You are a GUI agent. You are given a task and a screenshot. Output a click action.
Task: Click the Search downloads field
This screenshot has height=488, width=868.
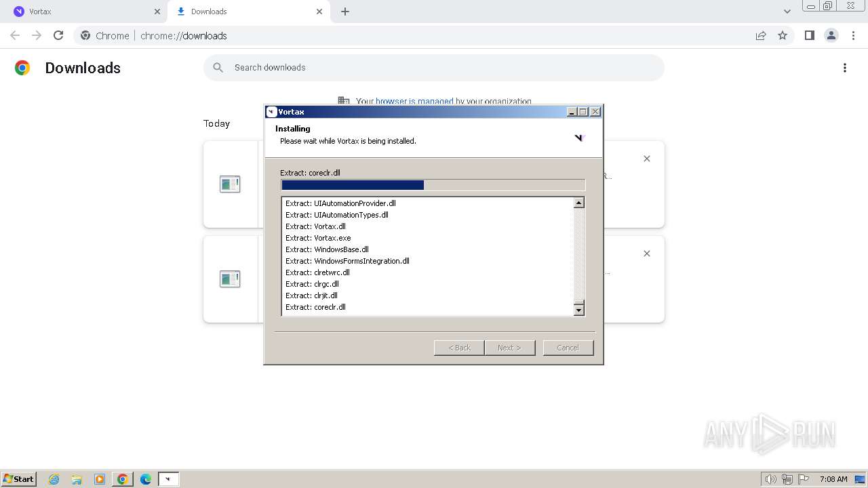coord(434,68)
